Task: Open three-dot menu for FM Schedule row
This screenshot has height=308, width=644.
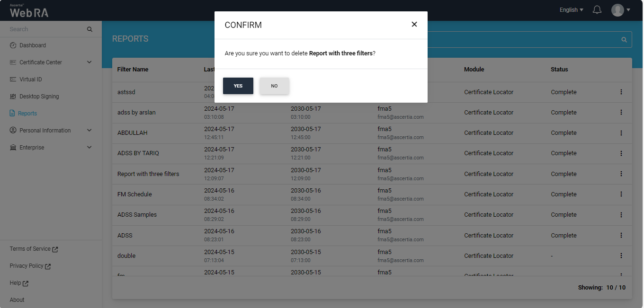Action: click(621, 194)
